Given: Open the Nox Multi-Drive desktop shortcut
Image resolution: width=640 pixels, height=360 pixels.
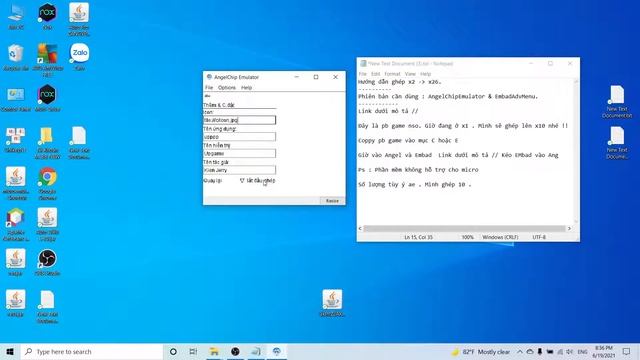Looking at the screenshot, I should click(47, 98).
